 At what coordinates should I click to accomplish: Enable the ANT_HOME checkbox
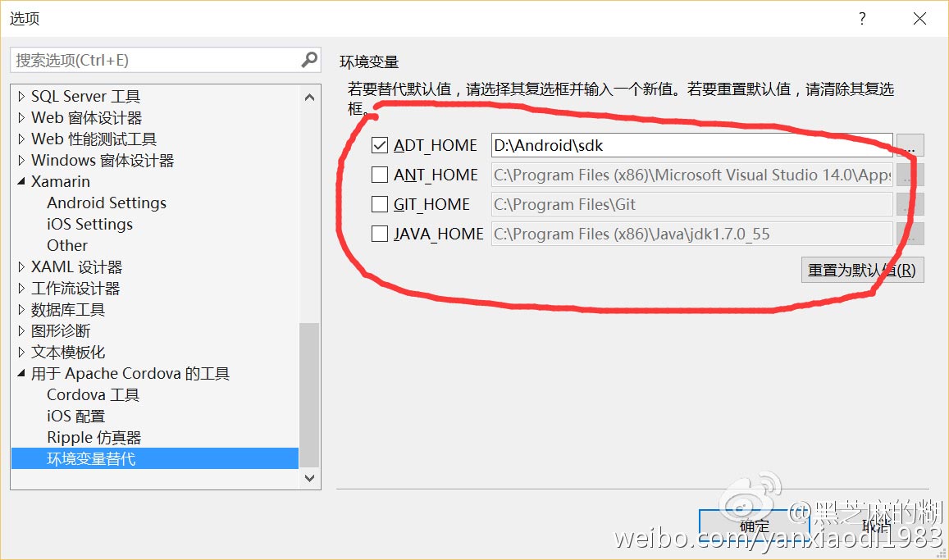[x=380, y=175]
